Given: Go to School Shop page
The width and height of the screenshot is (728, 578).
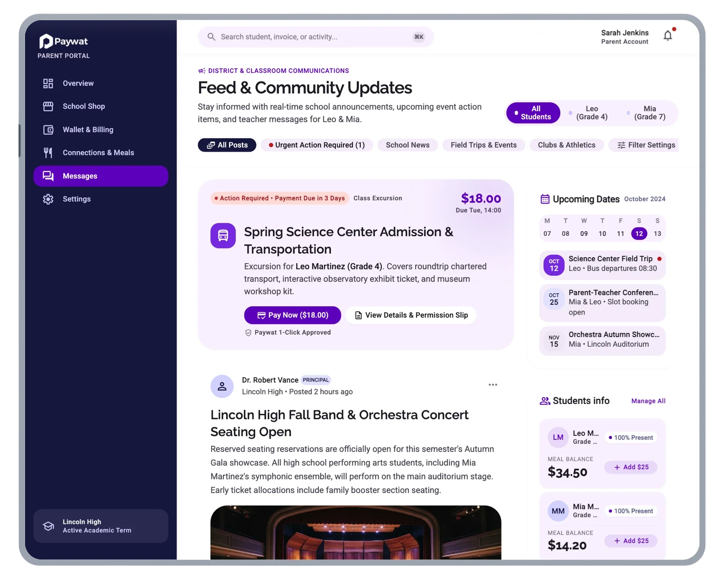Looking at the screenshot, I should coord(101,106).
